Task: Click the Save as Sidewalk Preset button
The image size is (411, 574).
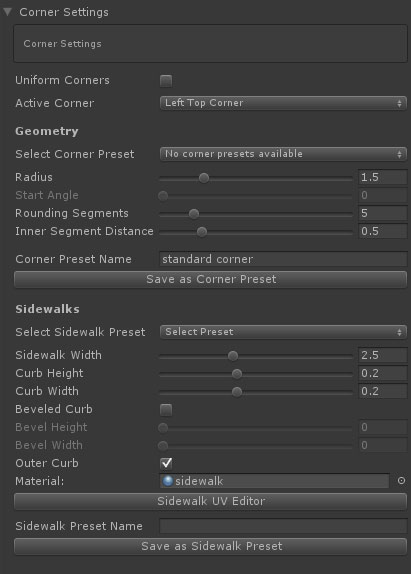Action: [210, 546]
